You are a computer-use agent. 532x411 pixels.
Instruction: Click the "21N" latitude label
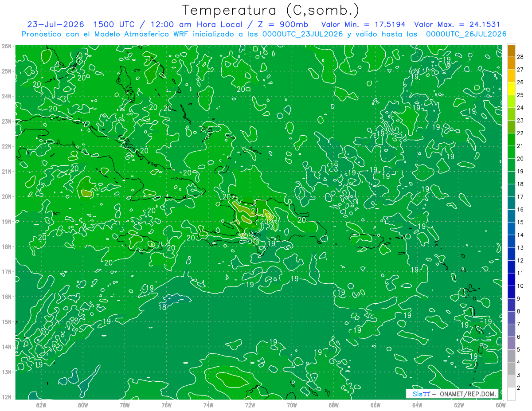pyautogui.click(x=7, y=171)
